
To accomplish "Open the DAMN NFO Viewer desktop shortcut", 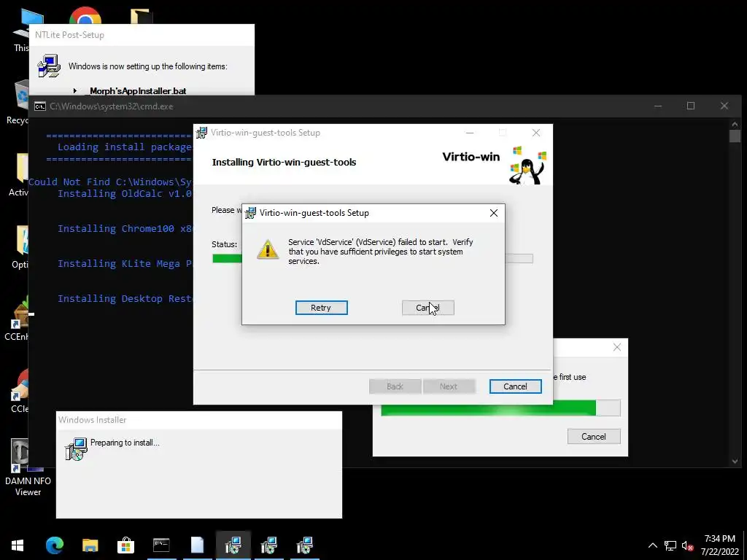I will click(x=28, y=467).
